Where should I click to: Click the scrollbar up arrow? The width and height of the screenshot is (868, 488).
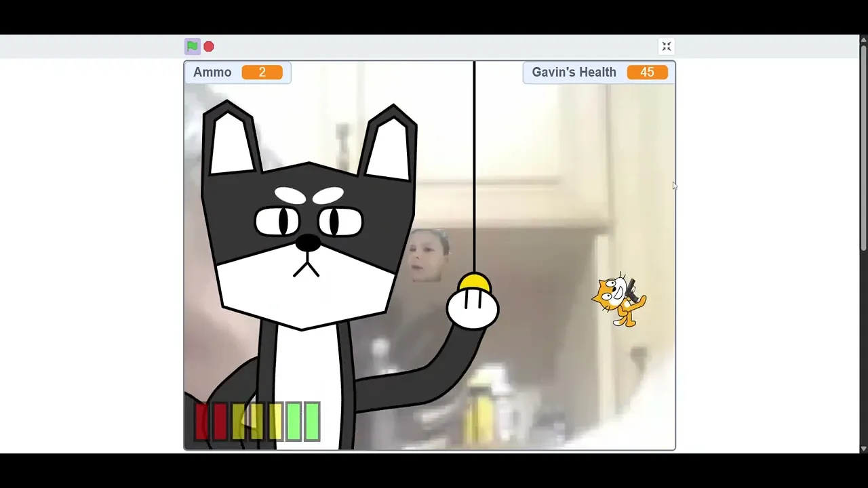tap(863, 39)
